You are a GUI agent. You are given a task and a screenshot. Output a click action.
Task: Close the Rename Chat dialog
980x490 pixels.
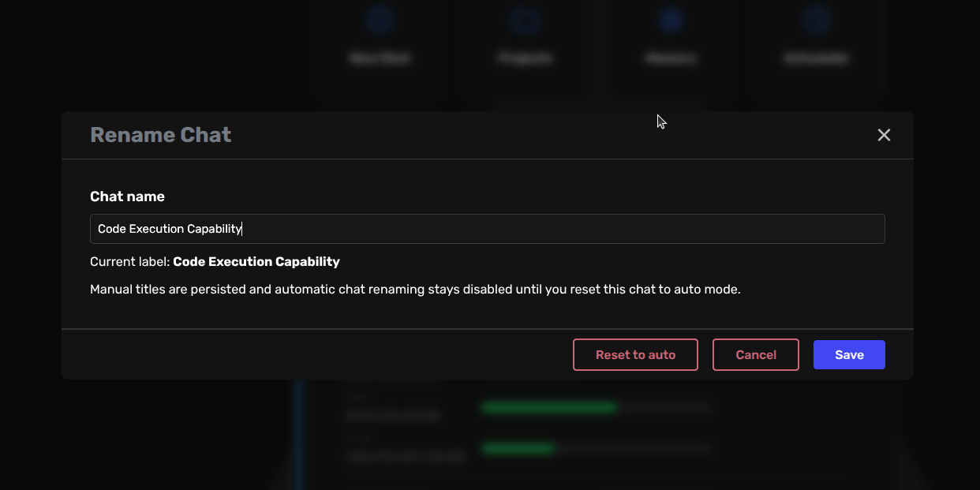point(884,135)
